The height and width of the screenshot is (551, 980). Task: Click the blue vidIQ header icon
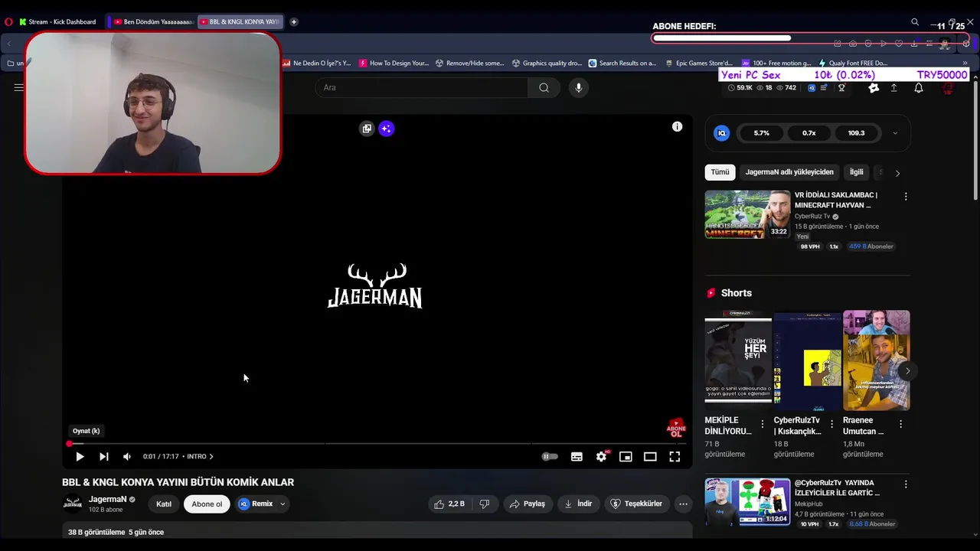coord(812,88)
